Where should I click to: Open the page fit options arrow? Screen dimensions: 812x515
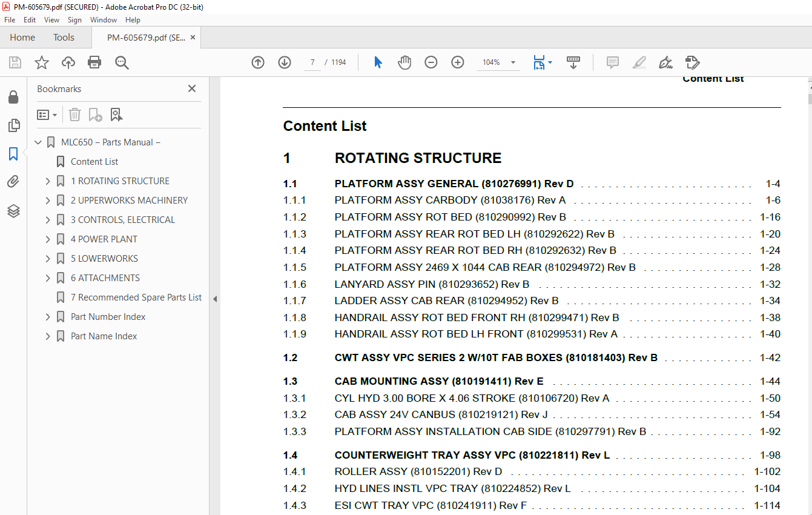550,62
